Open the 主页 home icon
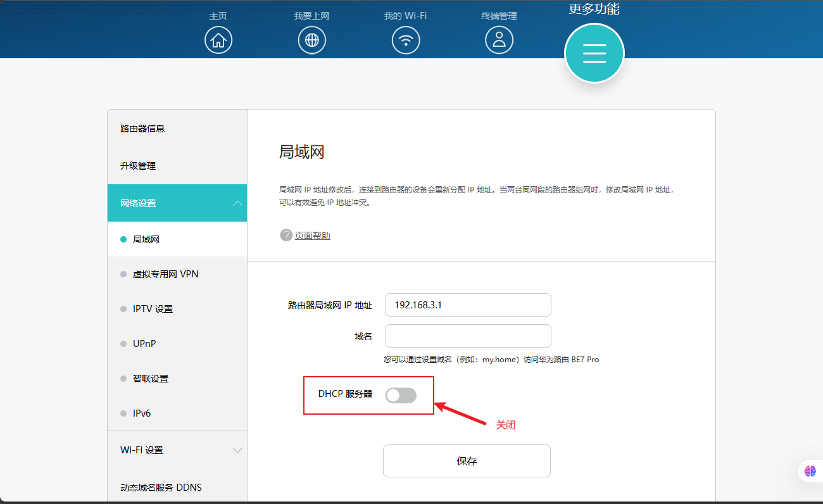 [x=218, y=39]
